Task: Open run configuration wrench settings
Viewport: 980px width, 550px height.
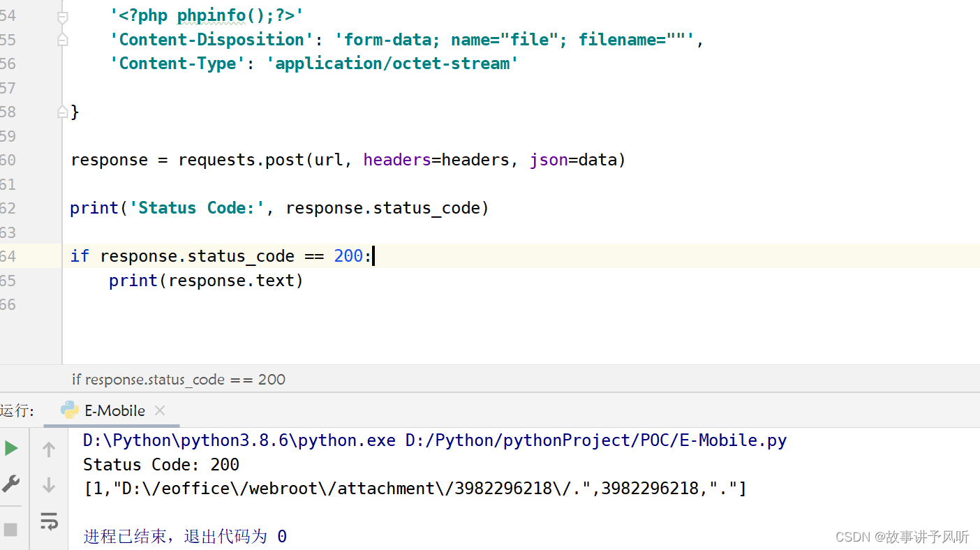Action: pyautogui.click(x=11, y=483)
